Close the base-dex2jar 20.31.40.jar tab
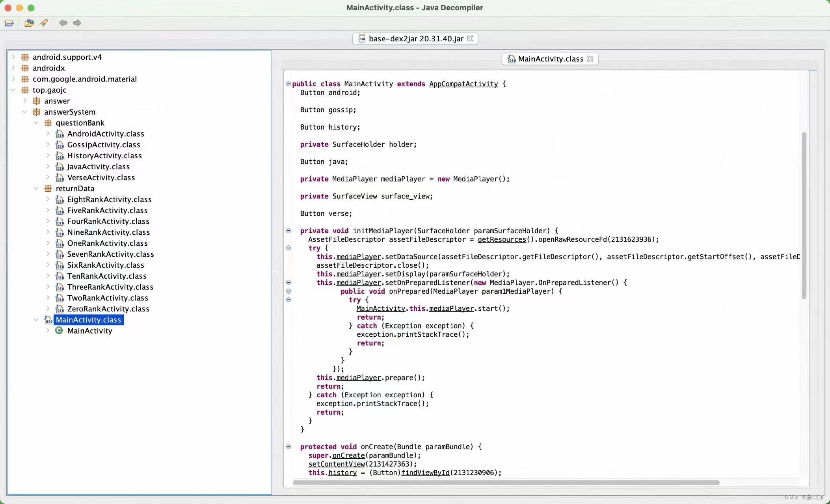The height and width of the screenshot is (504, 830). [470, 39]
